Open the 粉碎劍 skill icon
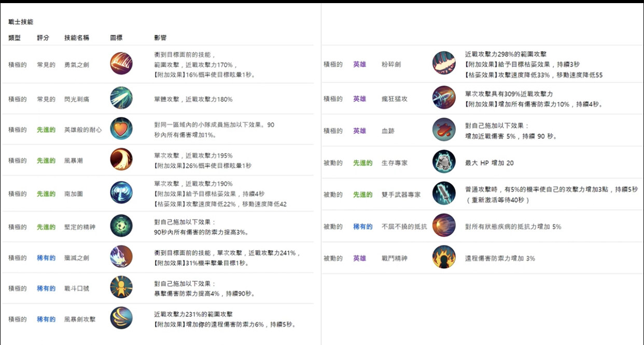 [x=444, y=63]
